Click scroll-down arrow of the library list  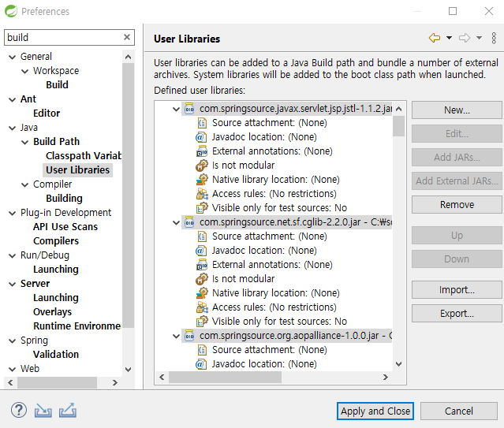tap(398, 364)
